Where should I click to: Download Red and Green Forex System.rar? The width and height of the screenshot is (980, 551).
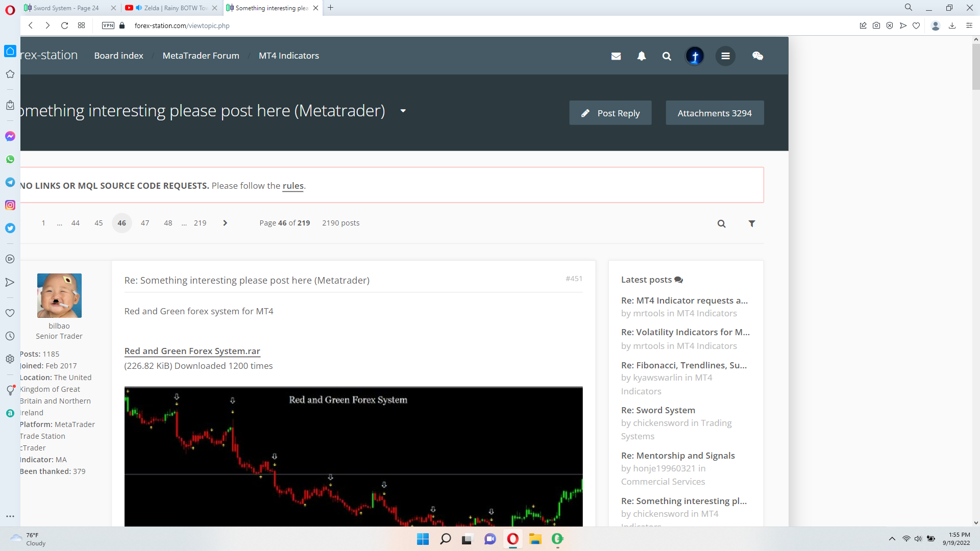click(192, 351)
